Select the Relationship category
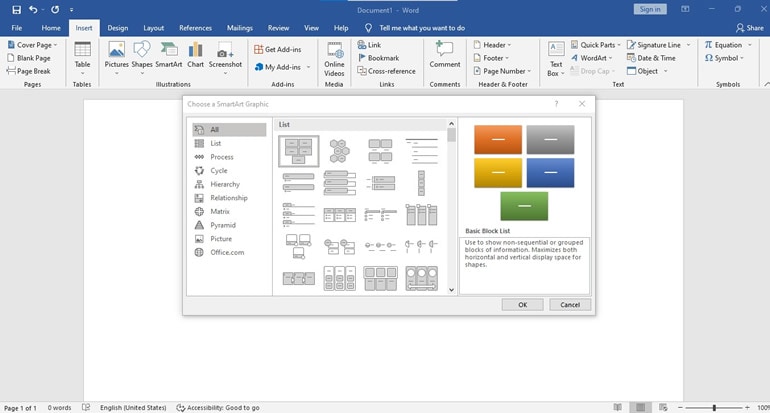770x413 pixels. [229, 198]
